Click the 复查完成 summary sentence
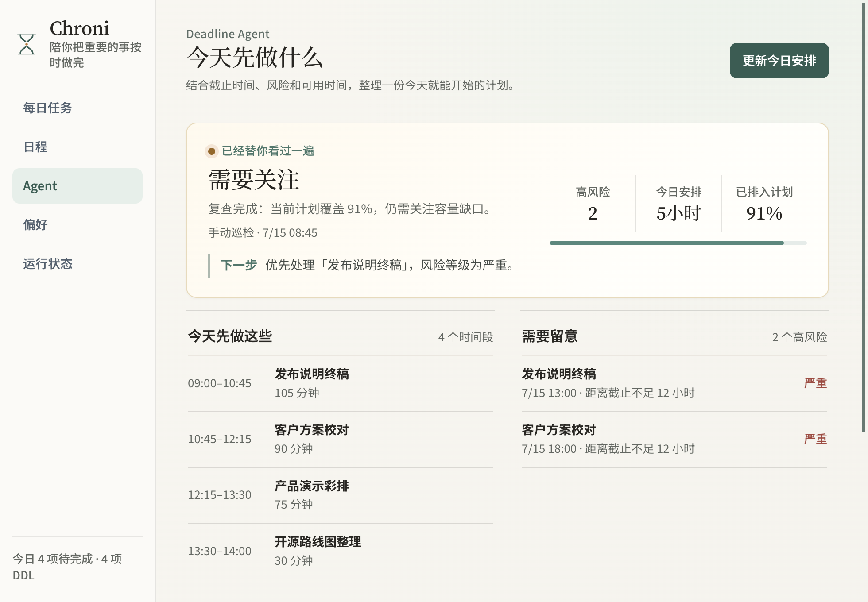This screenshot has height=602, width=868. [x=350, y=209]
